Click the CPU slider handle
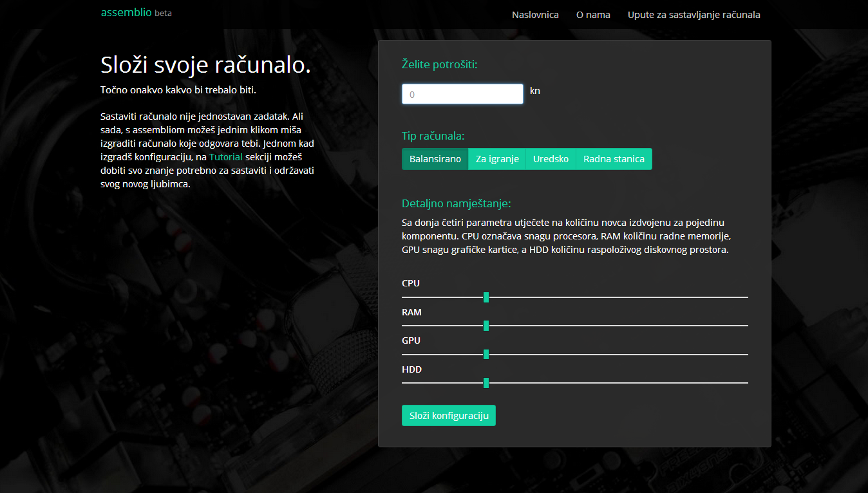This screenshot has width=868, height=493. pos(486,297)
